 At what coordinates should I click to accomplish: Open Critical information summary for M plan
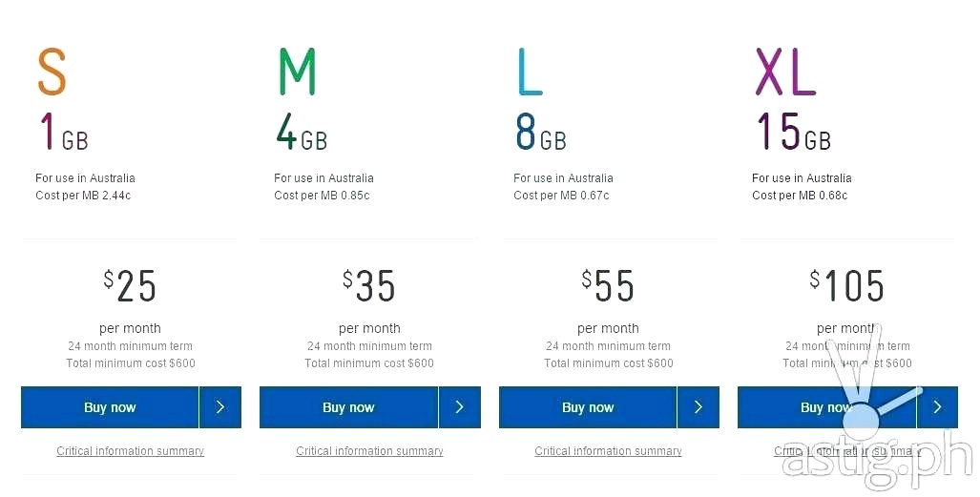369,451
